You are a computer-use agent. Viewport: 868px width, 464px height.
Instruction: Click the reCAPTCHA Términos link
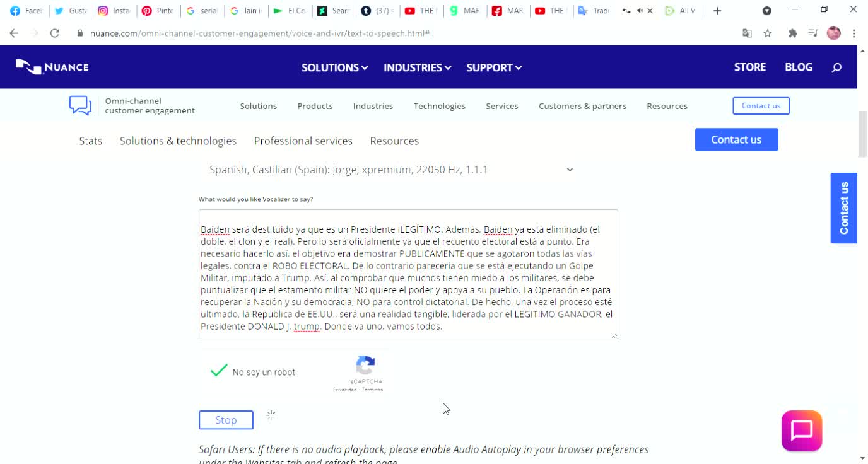[x=373, y=390]
